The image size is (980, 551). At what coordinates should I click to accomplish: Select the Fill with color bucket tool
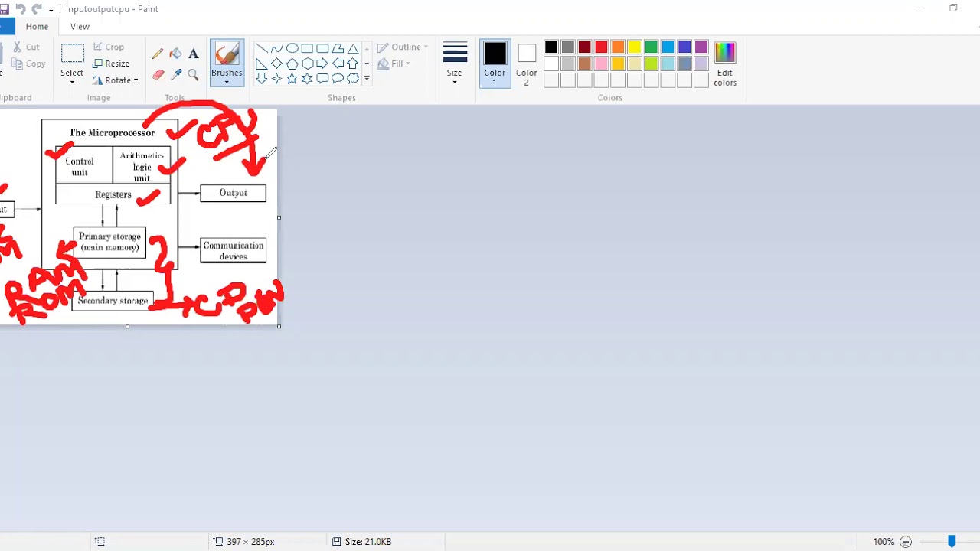(x=175, y=54)
